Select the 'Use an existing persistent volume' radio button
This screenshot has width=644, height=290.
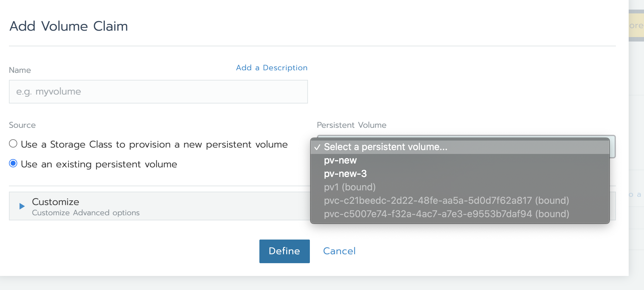coord(13,164)
